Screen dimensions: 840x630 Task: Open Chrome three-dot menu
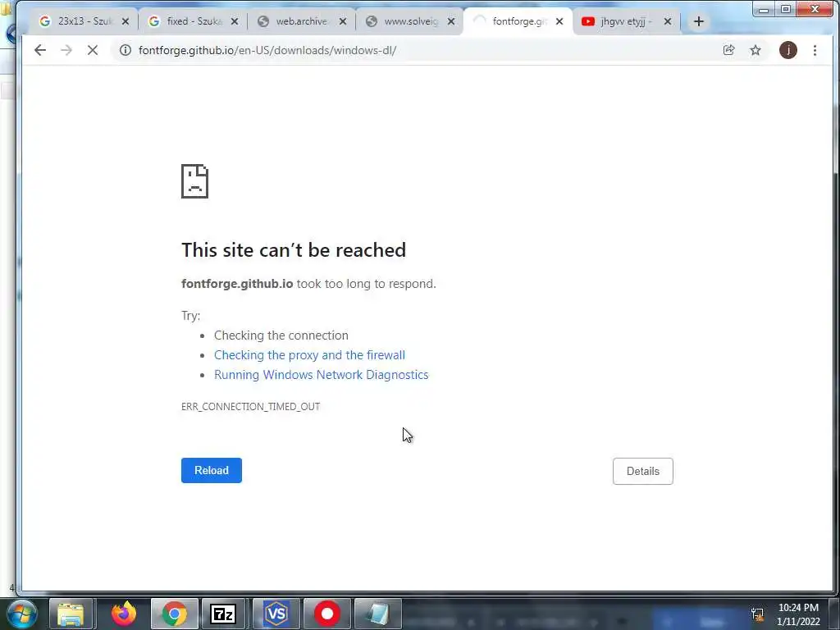815,50
